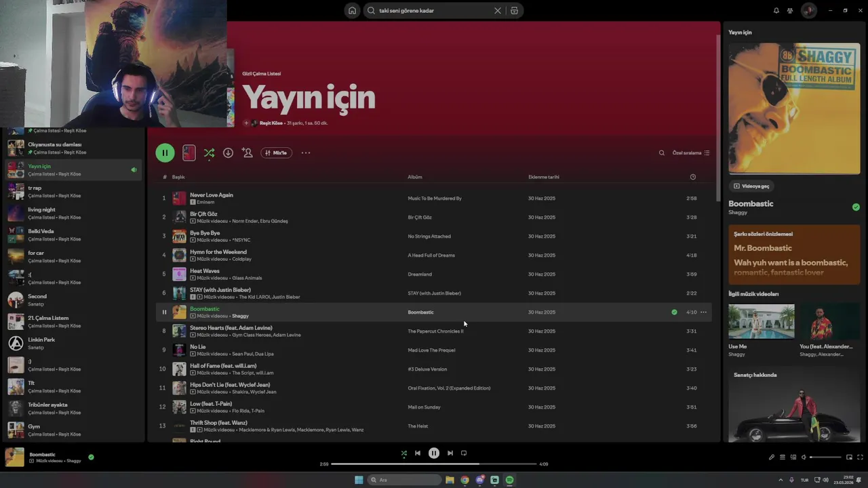This screenshot has height=488, width=868.
Task: Click the Boombastic album art in Now Playing panel
Action: click(794, 108)
